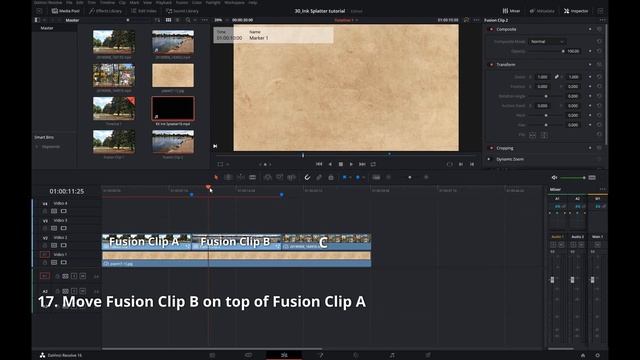Image resolution: width=640 pixels, height=360 pixels.
Task: Click the red playhead handle on ruler
Action: [x=208, y=187]
